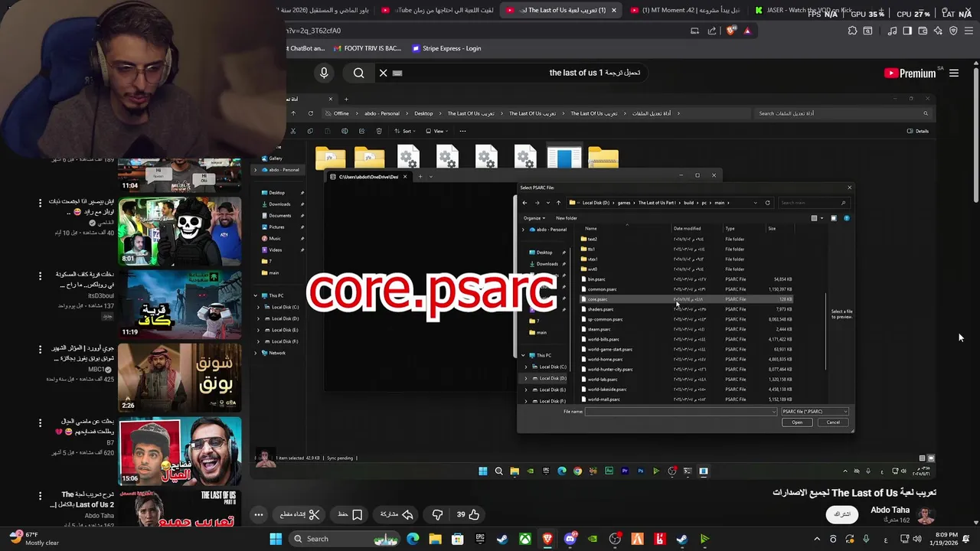
Task: Dislike the YouTube video
Action: click(437, 514)
